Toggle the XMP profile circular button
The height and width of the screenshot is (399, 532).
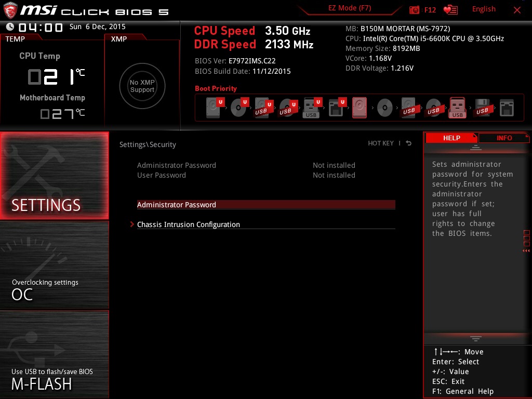tap(142, 86)
